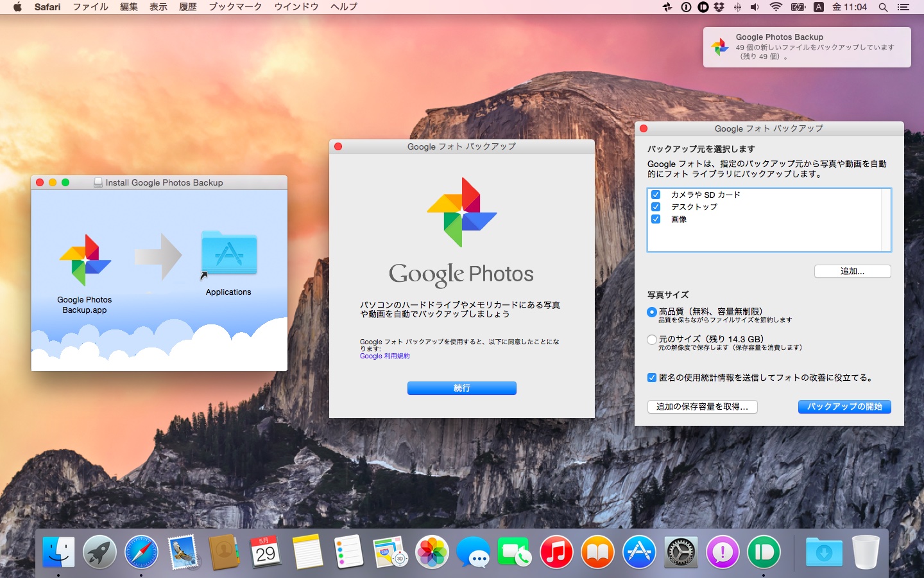Click the 写真サイズ label
Viewport: 924px width, 578px height.
[x=668, y=295]
